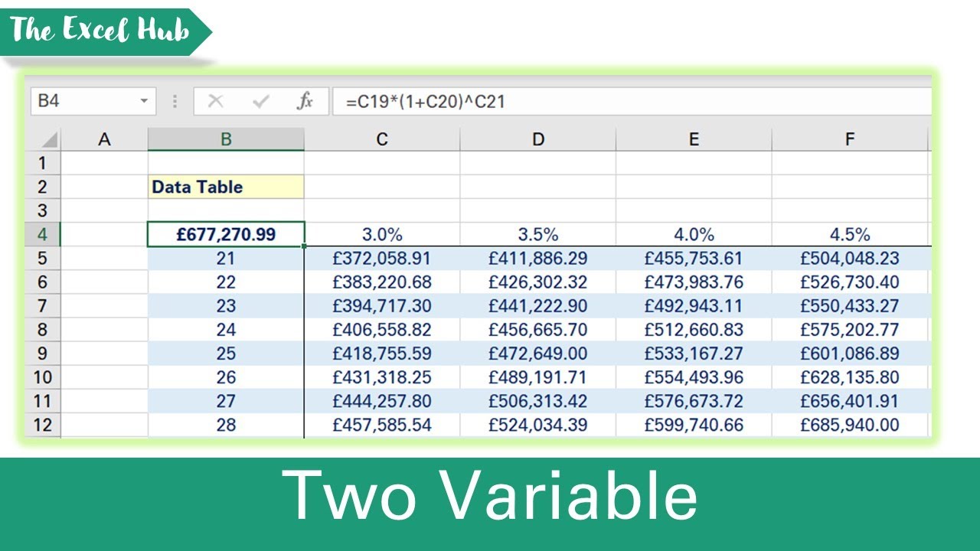Click cell £383,220.68
Screen dimensions: 980x551
(x=382, y=282)
